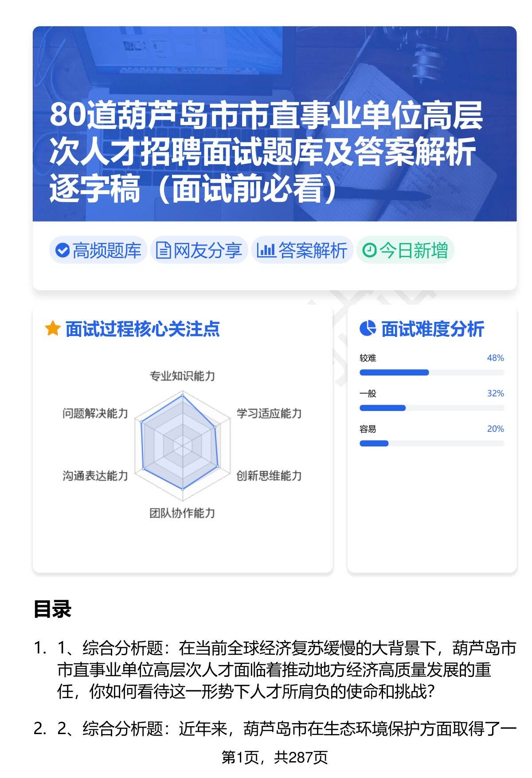Select the 高频题库 tag
532x778 pixels.
click(x=98, y=250)
